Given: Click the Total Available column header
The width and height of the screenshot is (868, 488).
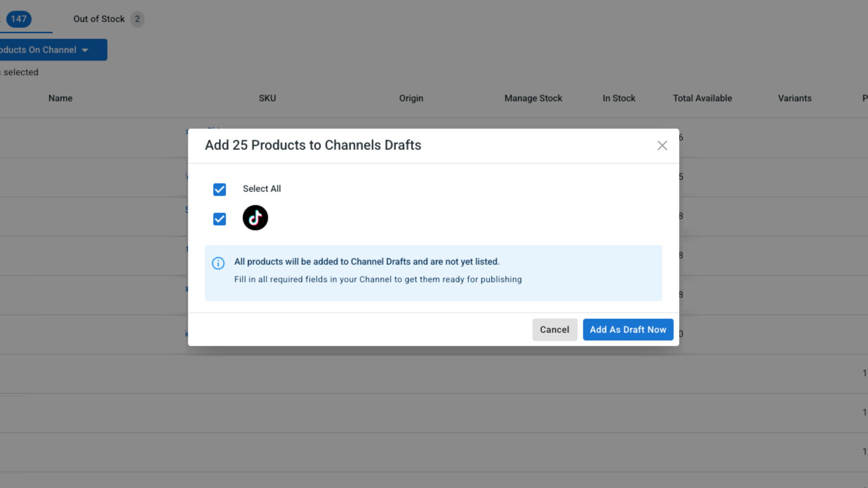Looking at the screenshot, I should pyautogui.click(x=702, y=98).
